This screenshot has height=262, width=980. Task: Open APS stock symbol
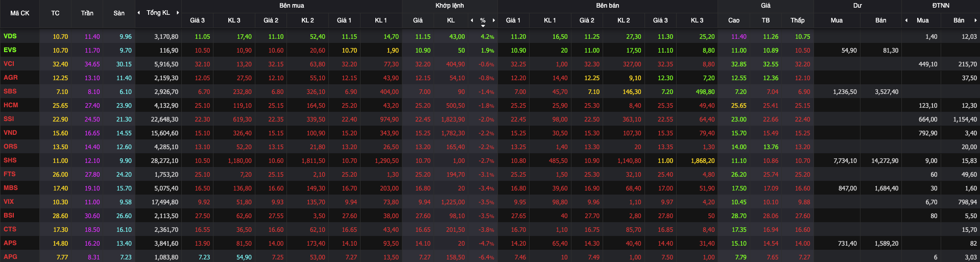(x=10, y=243)
